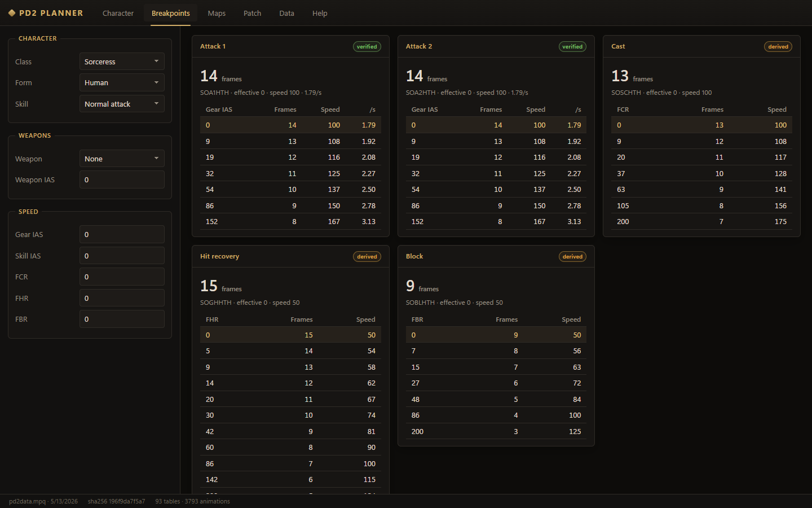Select Attack 1 row with Gear IAS 54
812x508 pixels.
290,190
